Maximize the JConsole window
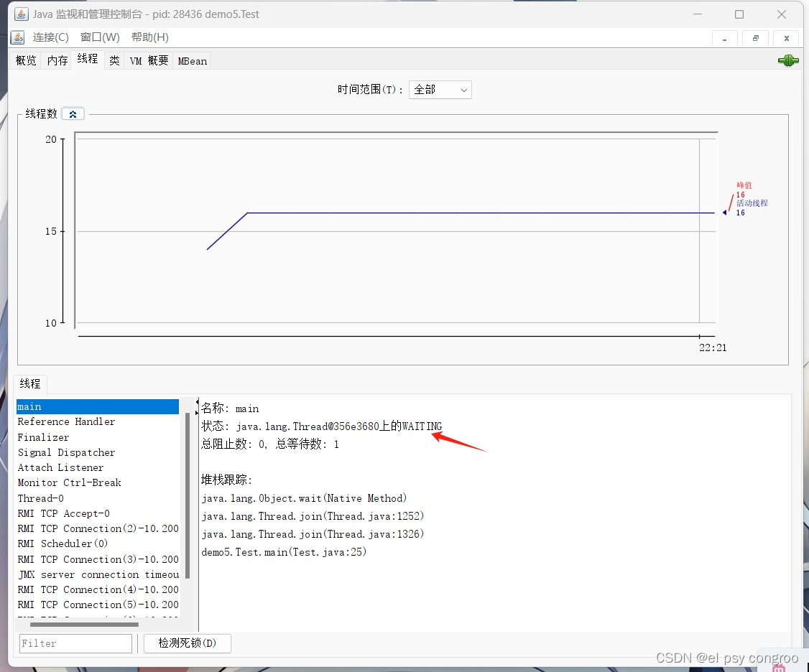This screenshot has width=809, height=672. (x=739, y=14)
